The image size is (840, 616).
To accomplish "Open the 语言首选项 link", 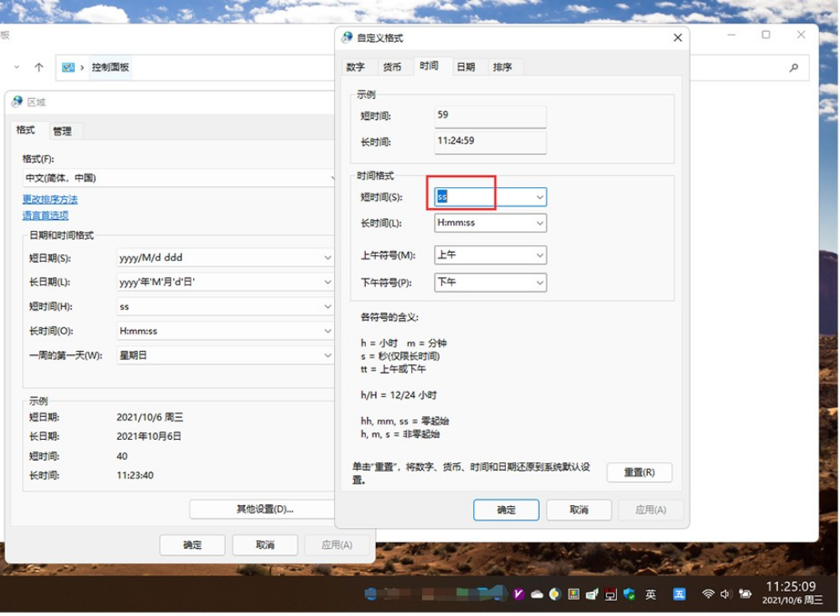I will tap(45, 215).
